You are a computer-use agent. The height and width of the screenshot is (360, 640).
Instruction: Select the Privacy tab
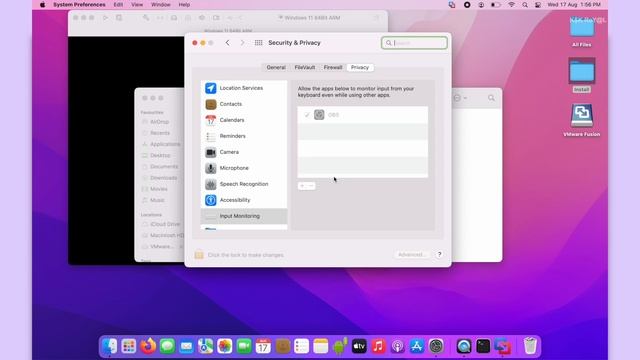coord(360,67)
